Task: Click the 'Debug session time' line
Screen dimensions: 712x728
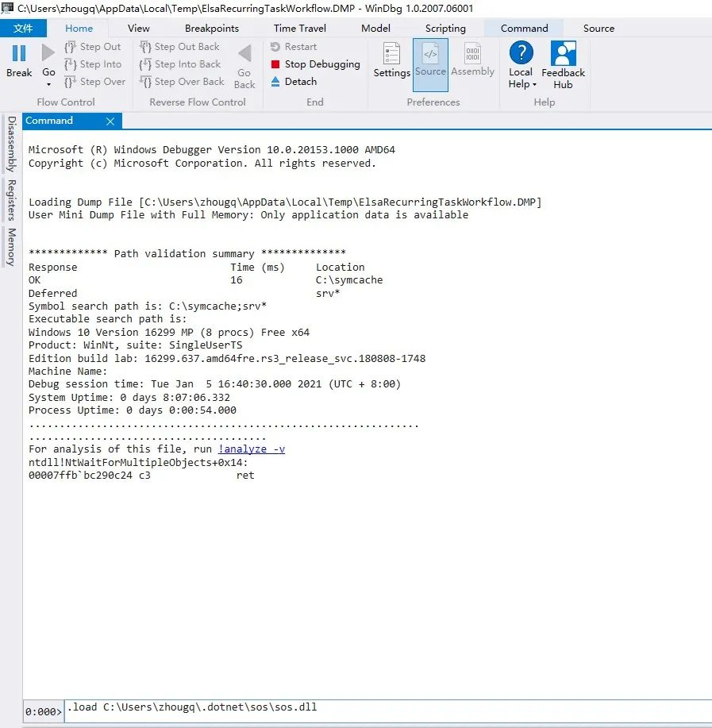Action: coord(214,384)
